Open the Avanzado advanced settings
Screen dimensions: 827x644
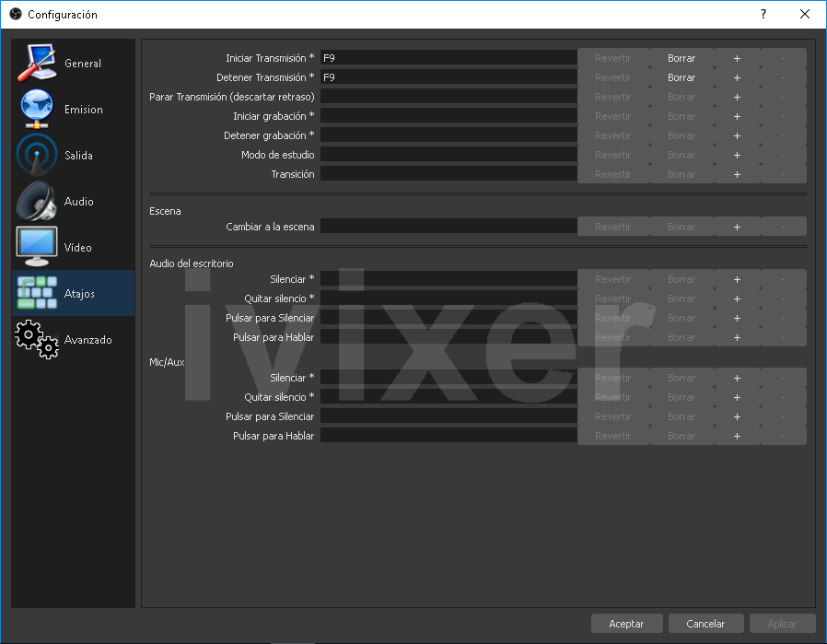tap(74, 339)
